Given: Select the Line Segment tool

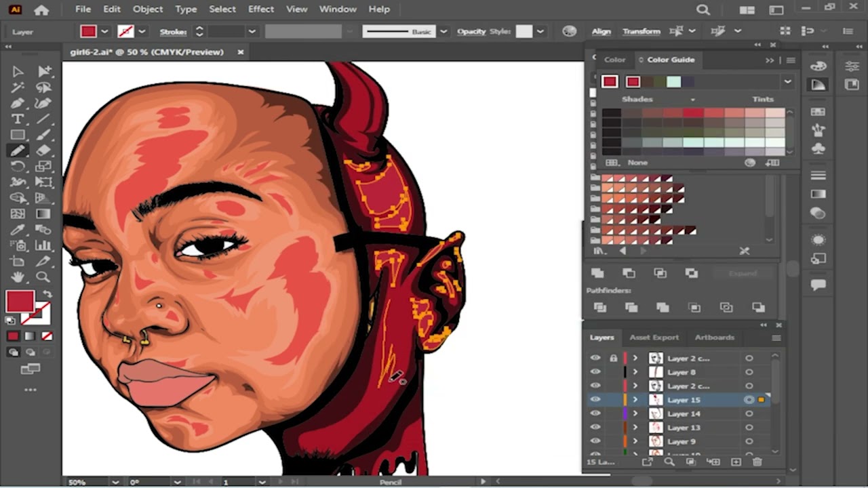Looking at the screenshot, I should (x=44, y=119).
